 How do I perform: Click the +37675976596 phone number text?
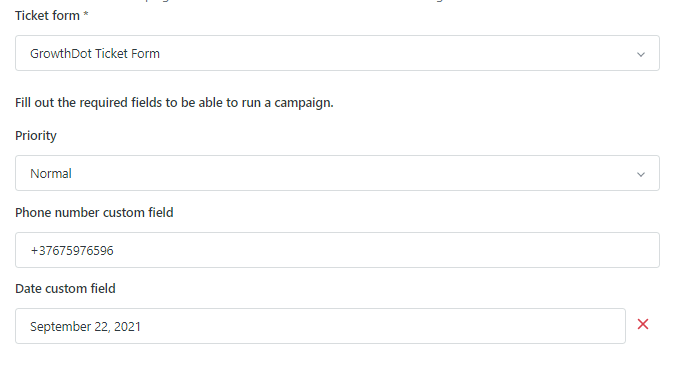point(72,251)
